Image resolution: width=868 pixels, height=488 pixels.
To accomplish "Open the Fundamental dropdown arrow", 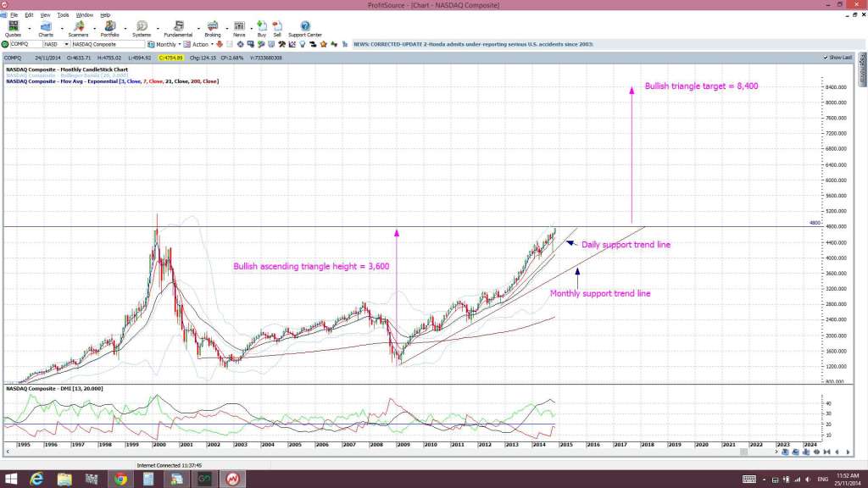I will 198,29.
